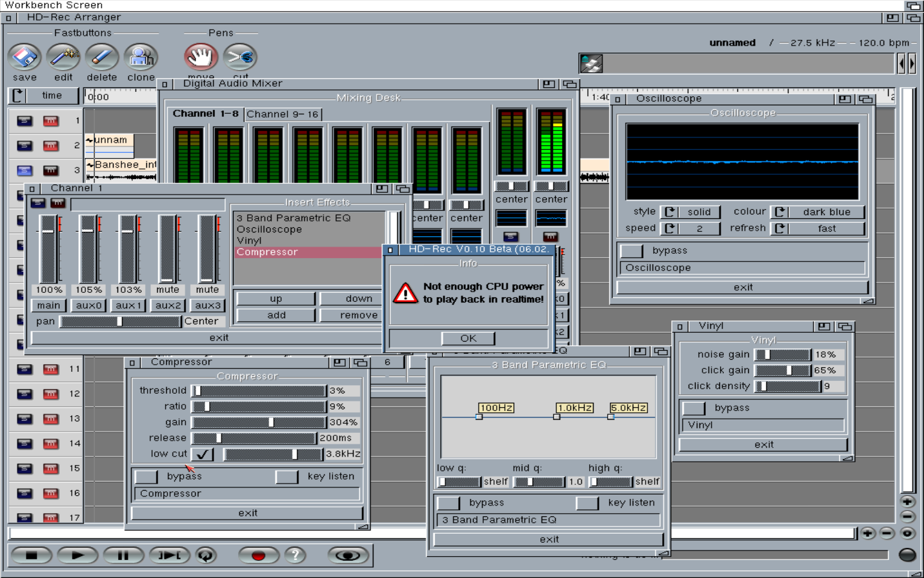Viewport: 924px width, 578px height.
Task: Enable bypass in 3 Band Parametric EQ
Action: tap(448, 503)
